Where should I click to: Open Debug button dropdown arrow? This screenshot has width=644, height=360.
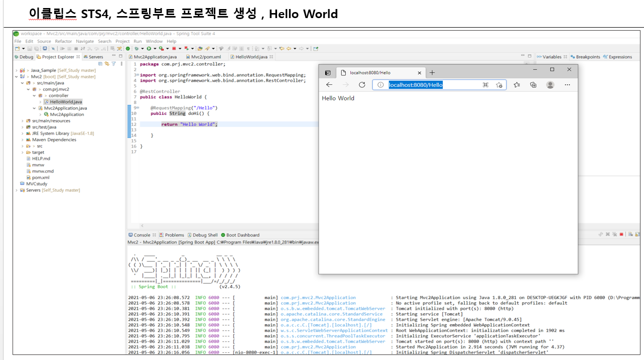coord(143,49)
